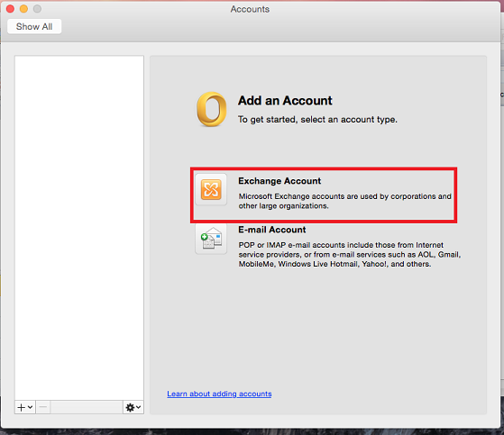This screenshot has height=435, width=504.
Task: Minimize the Accounts window with yellow button
Action: coord(23,9)
